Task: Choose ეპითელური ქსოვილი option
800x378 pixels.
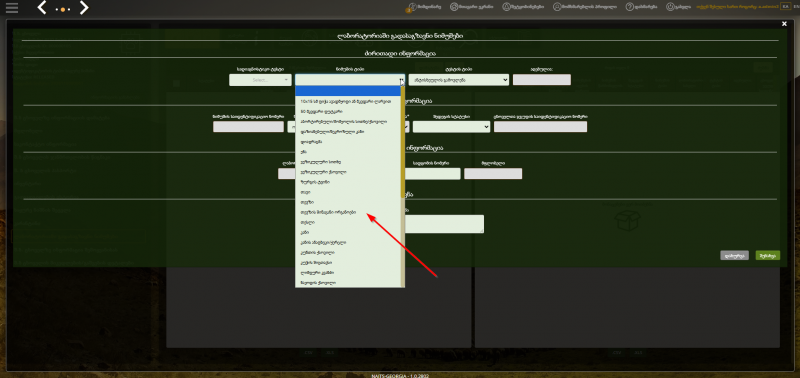Action: point(348,172)
